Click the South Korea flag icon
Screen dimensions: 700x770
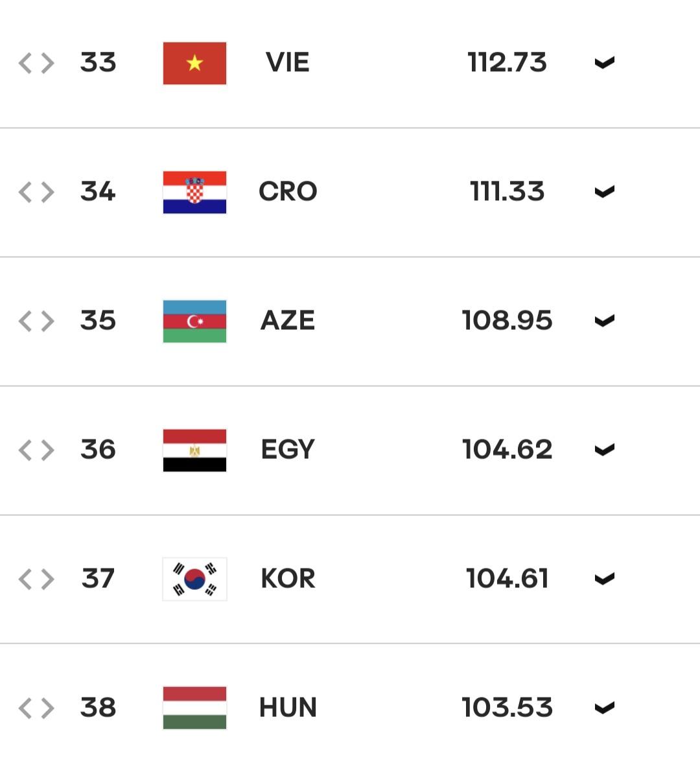click(194, 579)
